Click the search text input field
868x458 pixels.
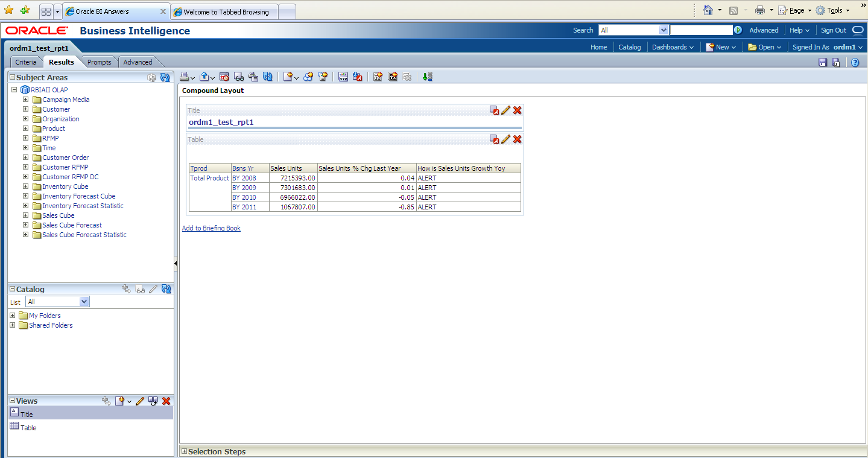click(701, 30)
